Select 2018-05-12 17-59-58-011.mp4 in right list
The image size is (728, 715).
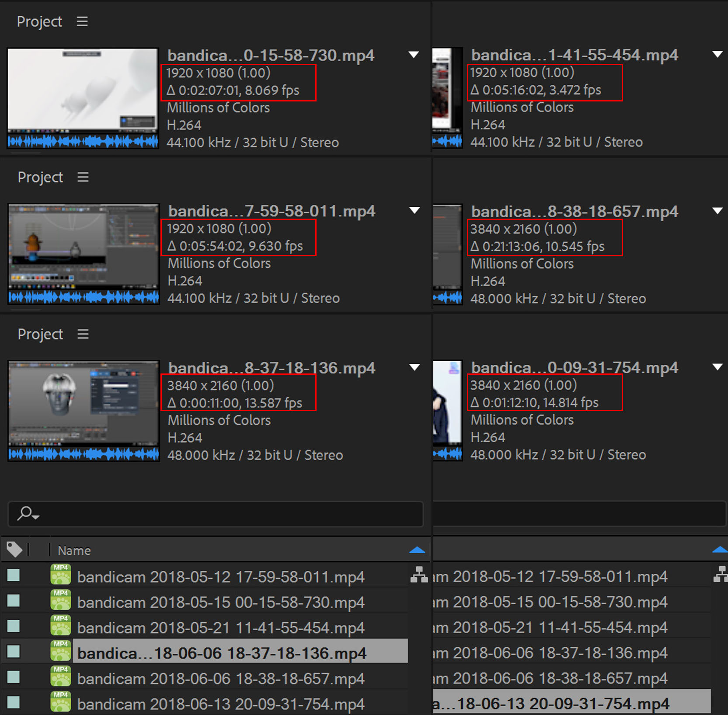[x=550, y=576]
